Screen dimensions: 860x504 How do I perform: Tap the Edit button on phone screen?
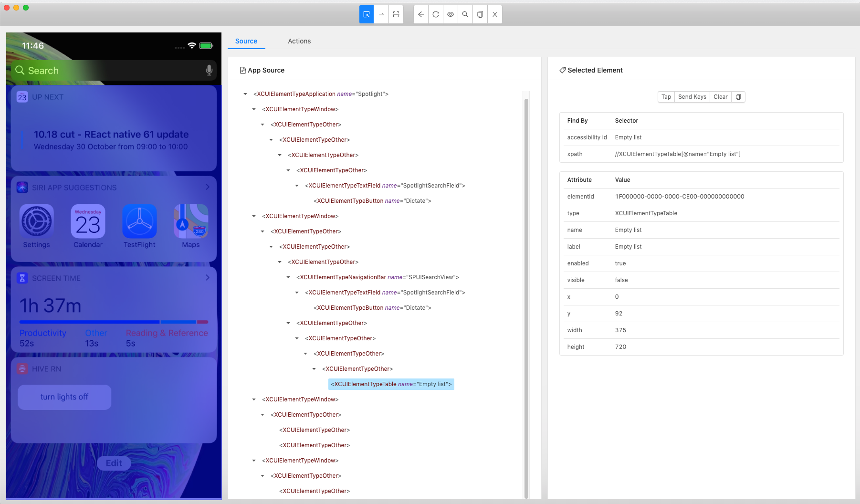pos(114,463)
